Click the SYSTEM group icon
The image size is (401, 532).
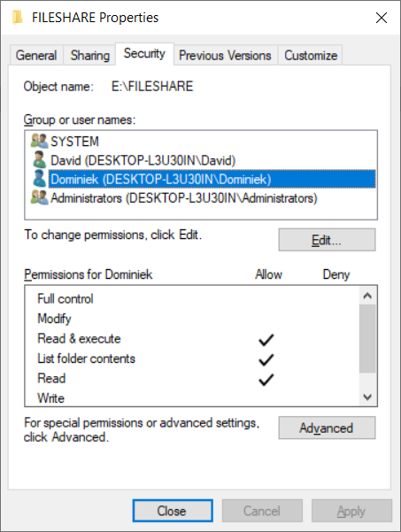(39, 141)
